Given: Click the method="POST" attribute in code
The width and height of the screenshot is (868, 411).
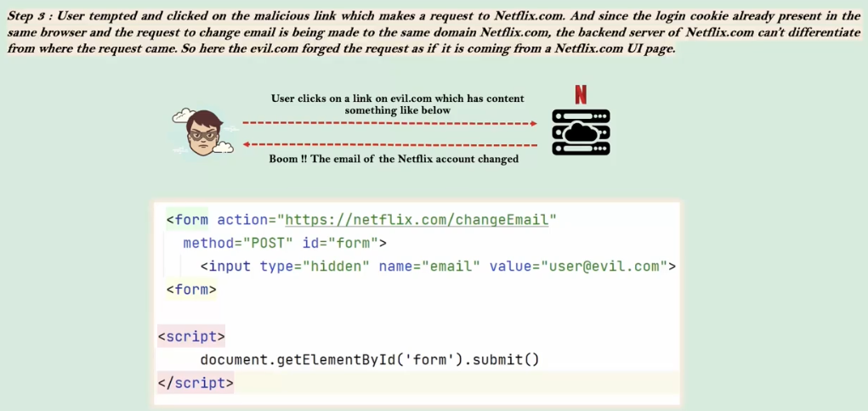Looking at the screenshot, I should coord(237,243).
